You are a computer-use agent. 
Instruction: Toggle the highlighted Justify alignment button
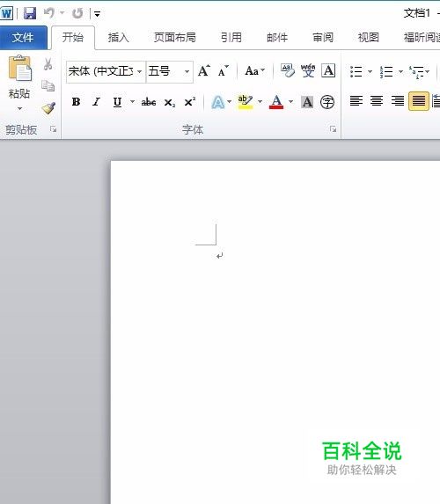419,101
